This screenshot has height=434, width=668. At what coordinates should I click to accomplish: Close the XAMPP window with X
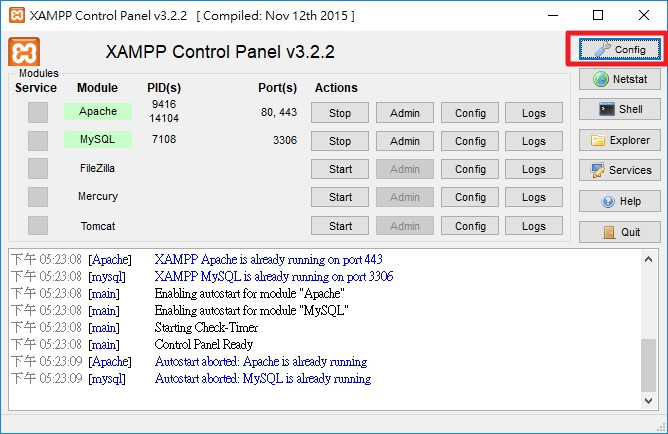pyautogui.click(x=644, y=15)
